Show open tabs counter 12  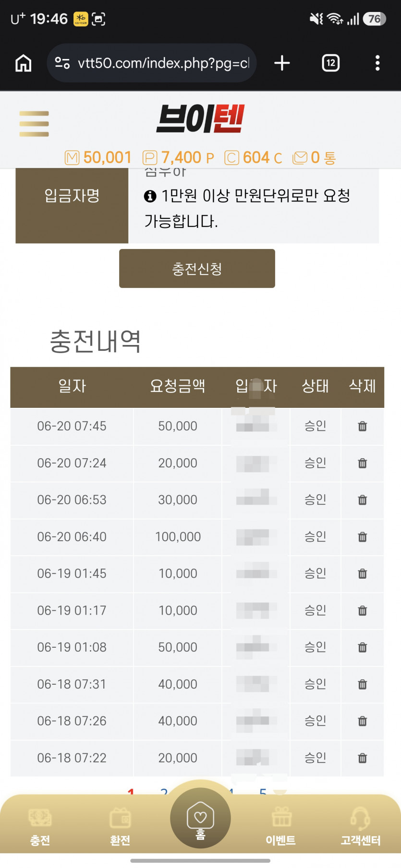[x=330, y=63]
